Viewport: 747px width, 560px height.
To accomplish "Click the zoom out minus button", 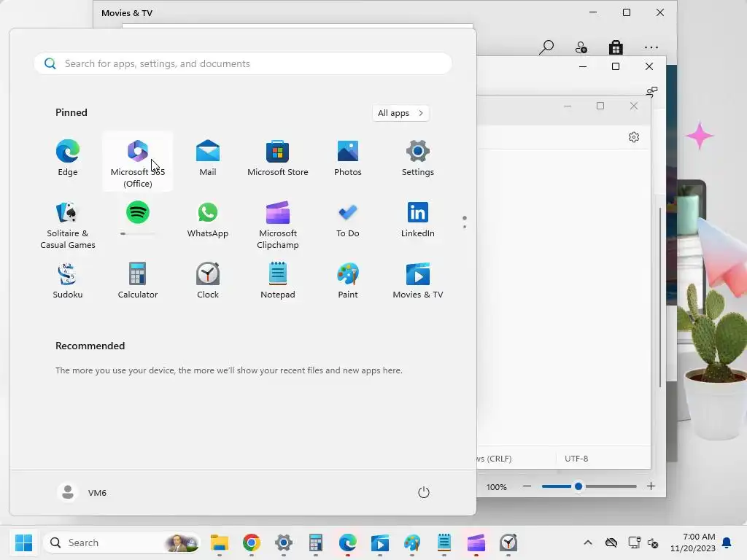I will [527, 486].
